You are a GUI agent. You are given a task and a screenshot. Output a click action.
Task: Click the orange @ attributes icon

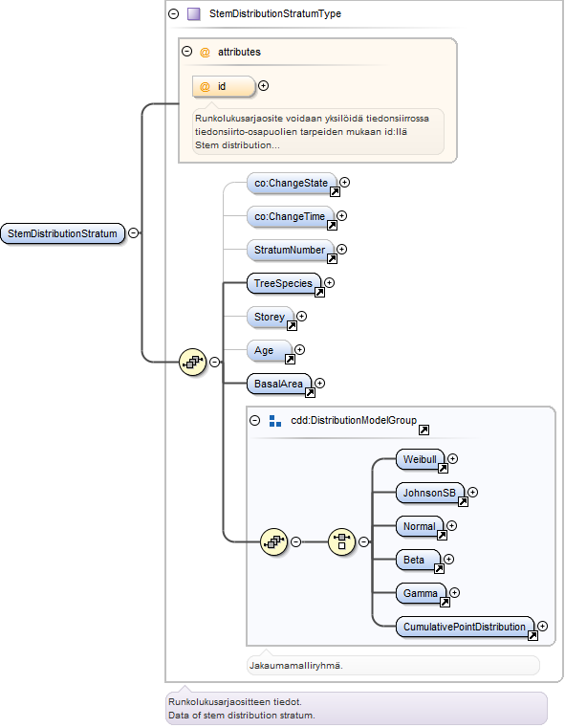coord(205,52)
